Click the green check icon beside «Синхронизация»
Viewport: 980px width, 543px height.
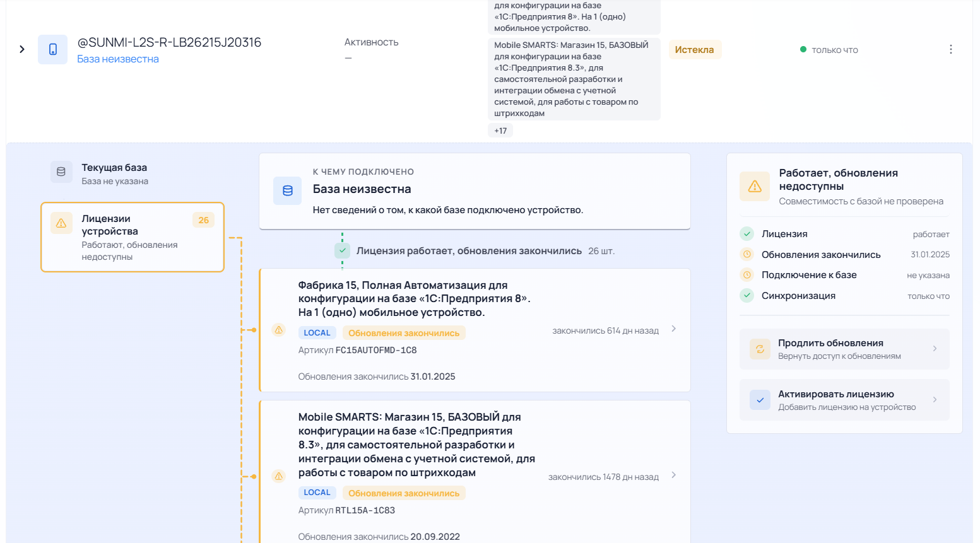[747, 295]
